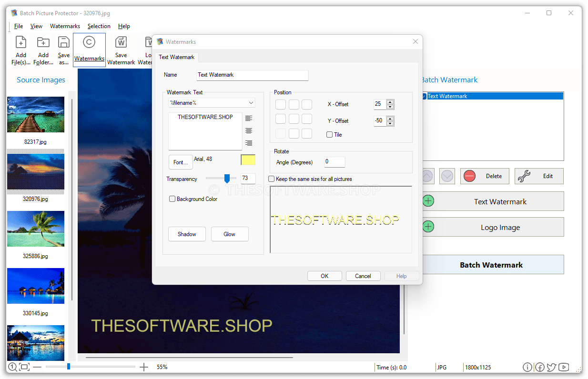The image size is (588, 379).
Task: Click the watermark text area
Action: [205, 131]
